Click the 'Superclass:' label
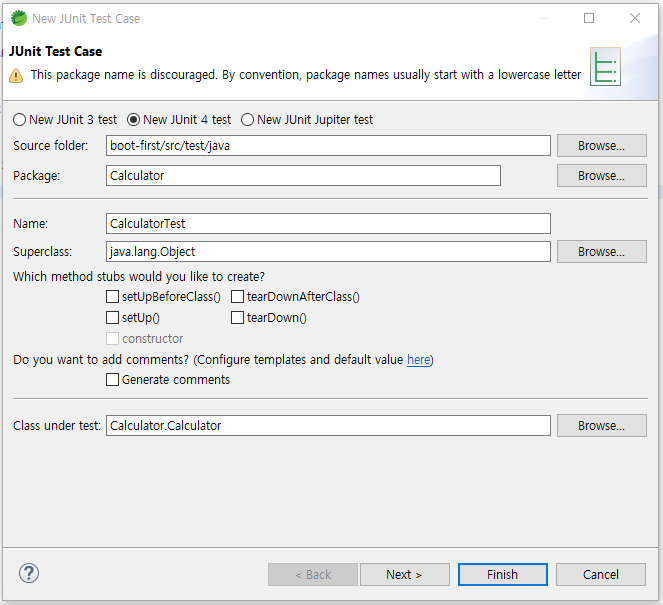Screen dimensions: 663x605 [43, 252]
